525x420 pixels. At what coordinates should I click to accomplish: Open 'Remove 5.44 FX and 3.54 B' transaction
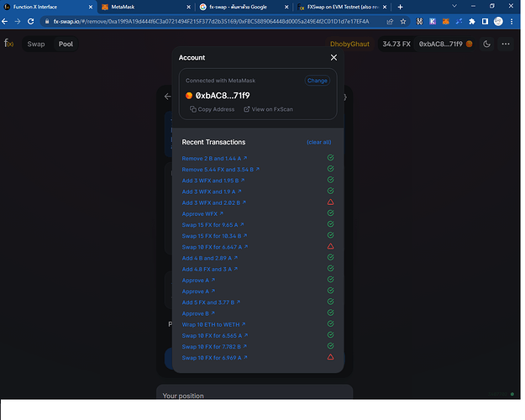pyautogui.click(x=221, y=170)
